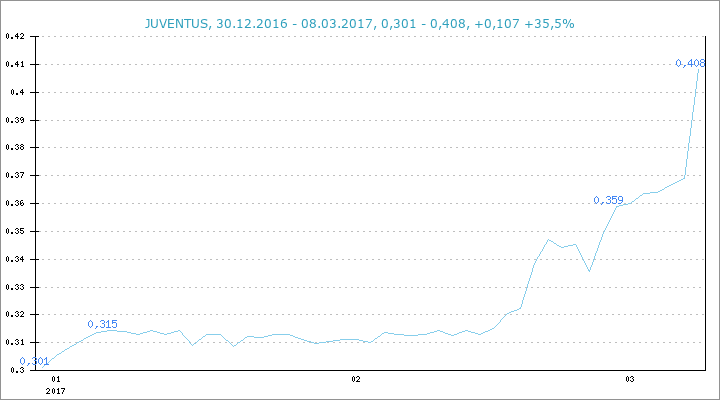Click the 0.4 y-axis label
This screenshot has height=400, width=720.
click(x=17, y=92)
